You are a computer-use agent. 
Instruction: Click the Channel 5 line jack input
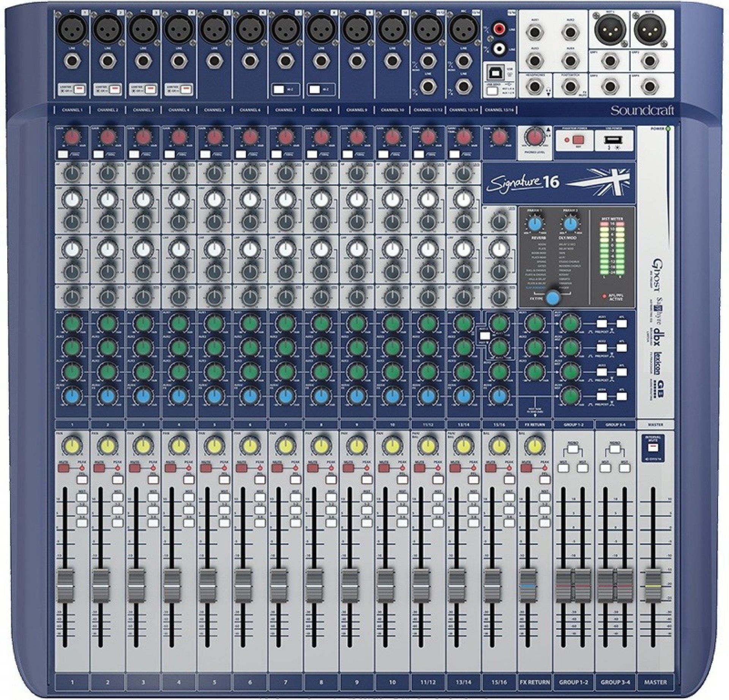[214, 60]
